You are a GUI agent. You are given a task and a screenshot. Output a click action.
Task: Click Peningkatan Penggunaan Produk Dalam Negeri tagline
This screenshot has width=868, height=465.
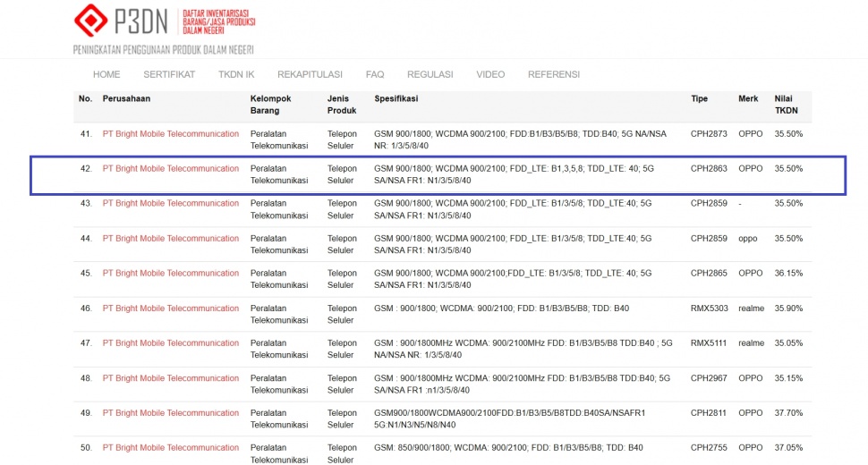[x=163, y=50]
